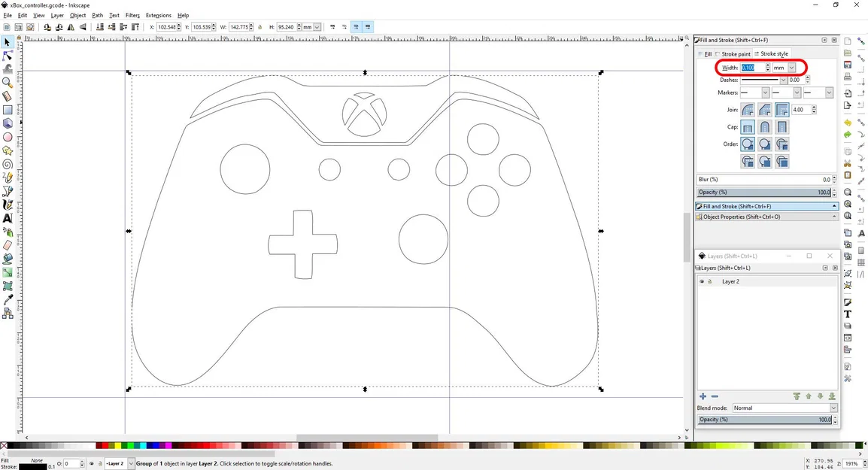
Task: Select the Spray tool
Action: tap(8, 232)
